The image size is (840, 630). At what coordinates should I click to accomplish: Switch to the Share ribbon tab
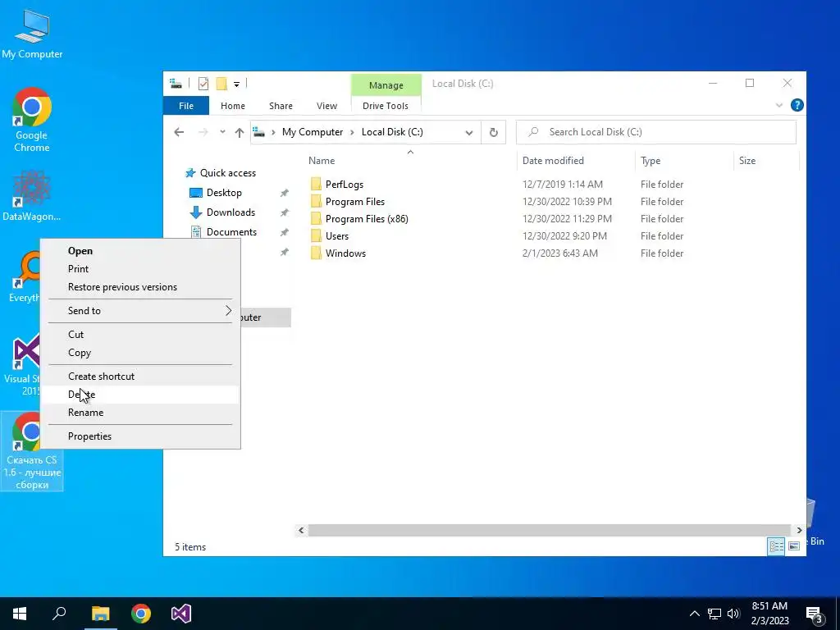click(281, 106)
